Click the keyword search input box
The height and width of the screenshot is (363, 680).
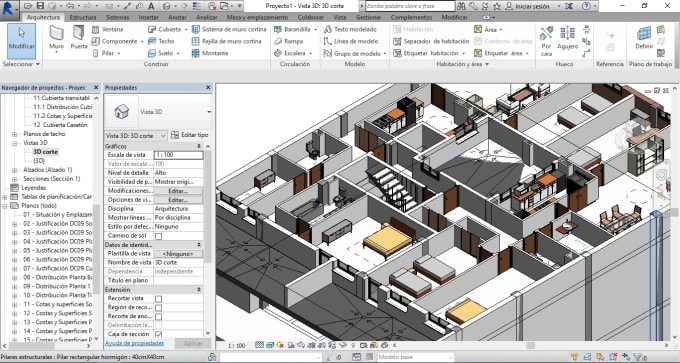(410, 6)
